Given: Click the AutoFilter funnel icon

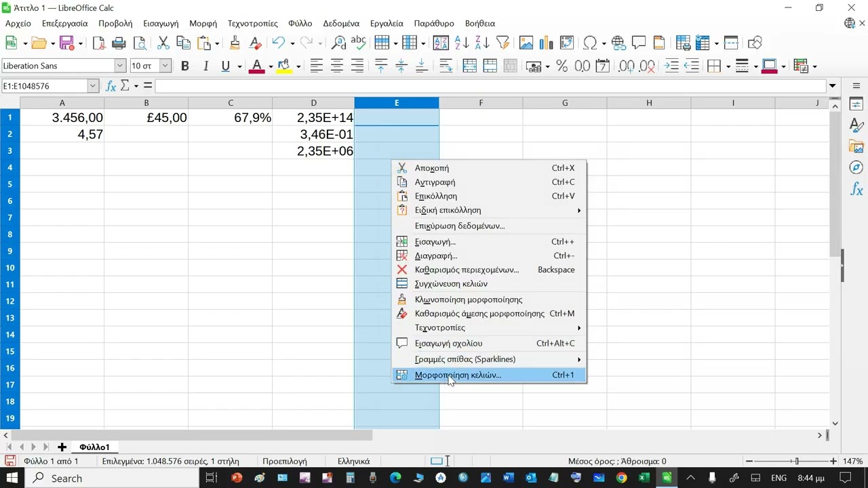Looking at the screenshot, I should tap(502, 43).
